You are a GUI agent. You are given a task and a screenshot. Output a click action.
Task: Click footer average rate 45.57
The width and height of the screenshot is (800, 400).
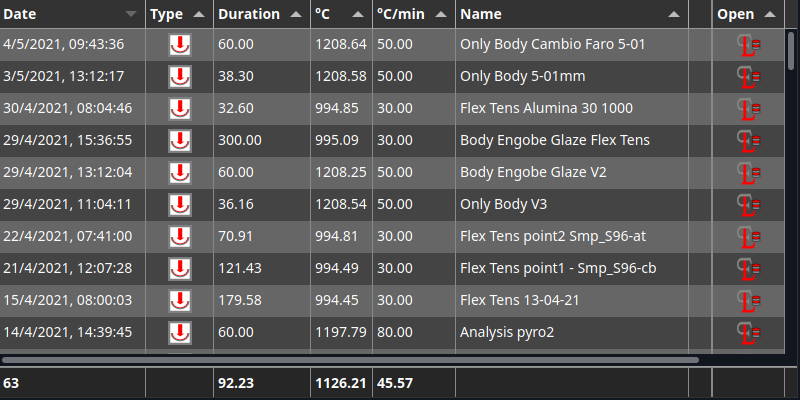(395, 383)
